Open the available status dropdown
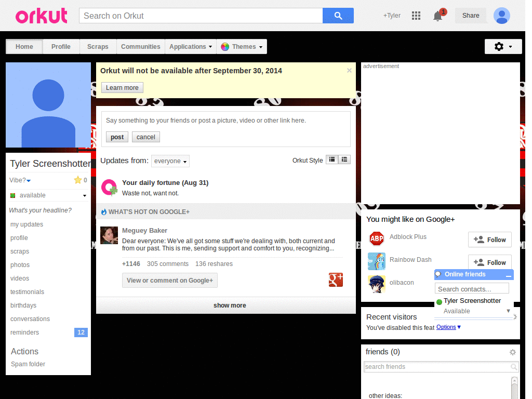Screen dimensions: 532x399 85,196
